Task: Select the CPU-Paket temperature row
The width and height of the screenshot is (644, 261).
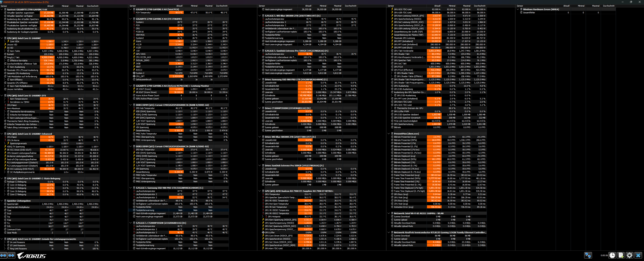Action: pos(12,105)
